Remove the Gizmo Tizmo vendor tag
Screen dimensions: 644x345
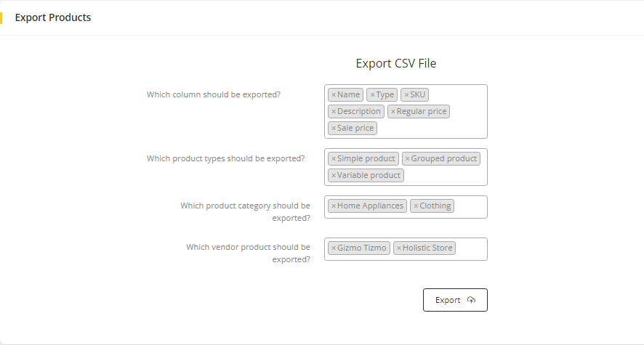[334, 248]
